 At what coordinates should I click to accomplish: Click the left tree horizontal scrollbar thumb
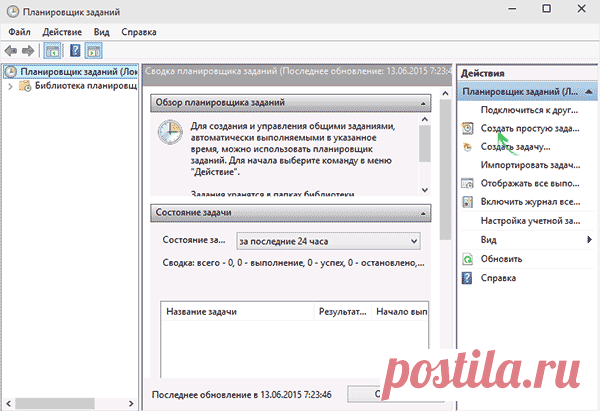coord(54,403)
